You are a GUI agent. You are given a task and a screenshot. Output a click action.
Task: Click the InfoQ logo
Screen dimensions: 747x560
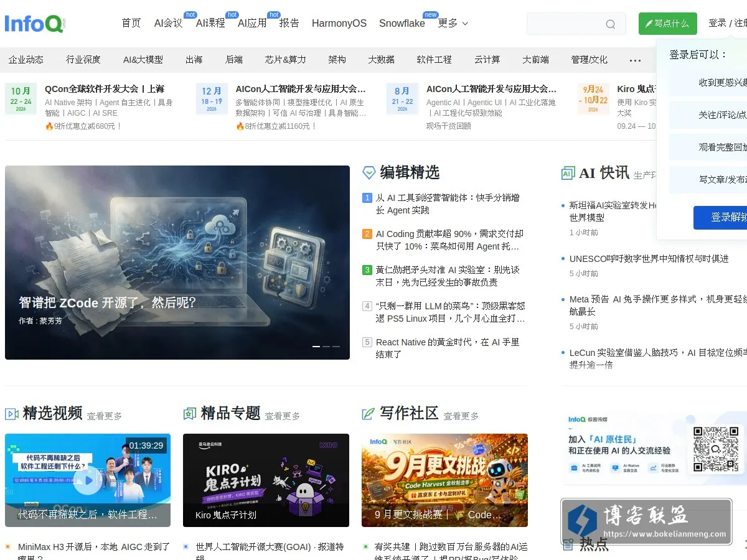[x=34, y=24]
